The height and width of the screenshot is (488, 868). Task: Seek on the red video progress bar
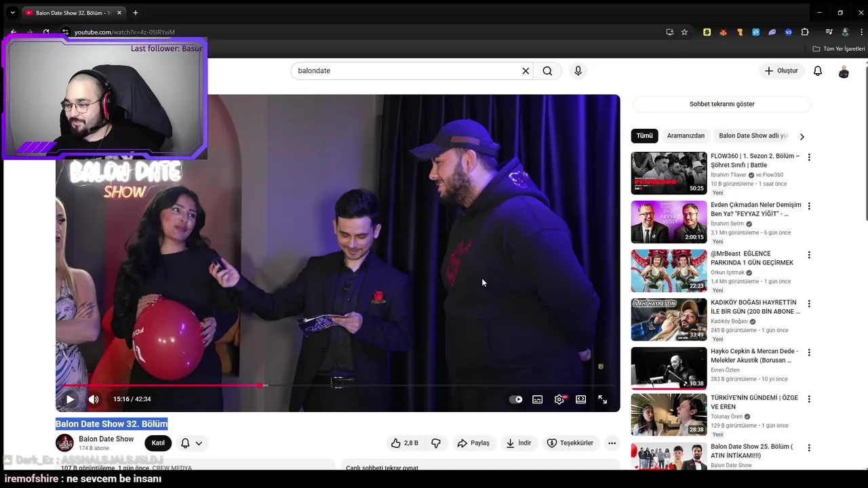coord(338,385)
